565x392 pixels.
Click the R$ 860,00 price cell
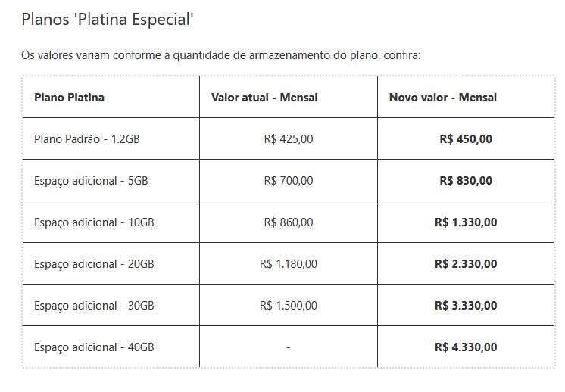click(x=289, y=222)
